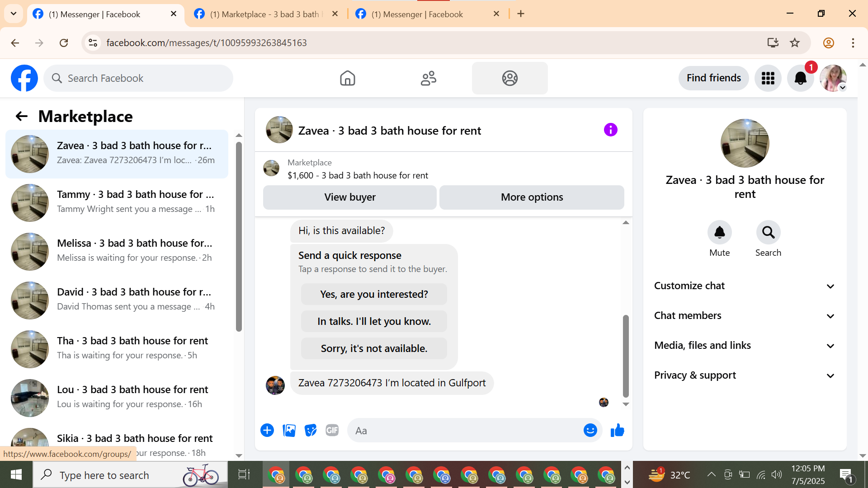Image resolution: width=868 pixels, height=488 pixels.
Task: Attach a photo using the image icon
Action: 289,431
